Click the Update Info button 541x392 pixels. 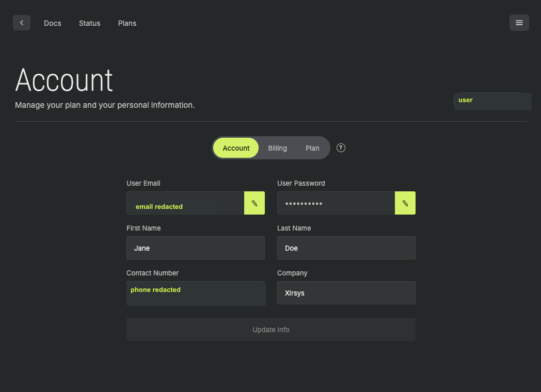pos(271,330)
